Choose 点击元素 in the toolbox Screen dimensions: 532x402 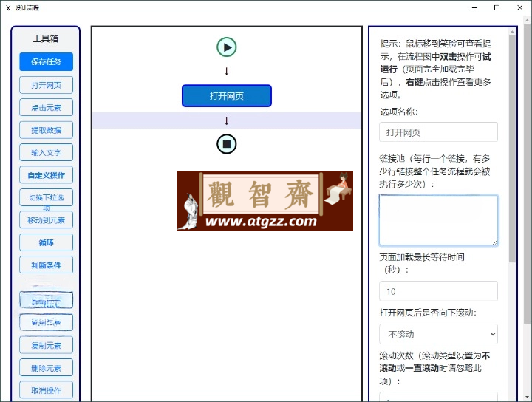point(46,108)
